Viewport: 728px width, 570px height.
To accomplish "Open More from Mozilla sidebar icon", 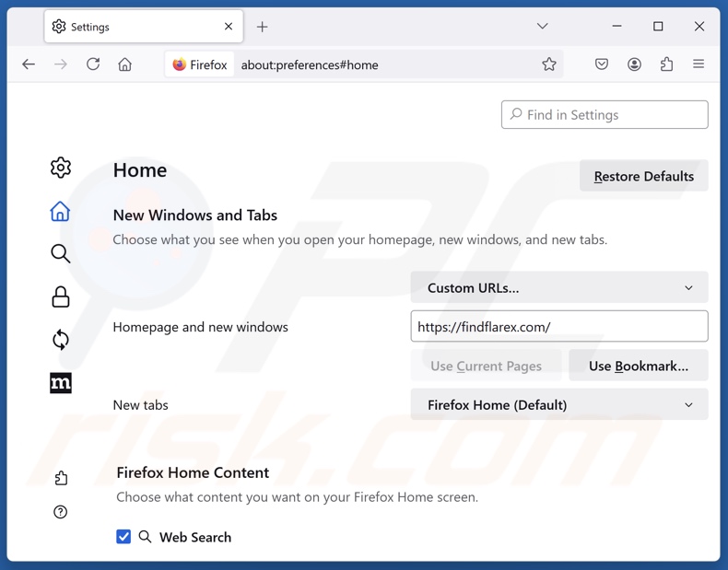I will tap(61, 383).
